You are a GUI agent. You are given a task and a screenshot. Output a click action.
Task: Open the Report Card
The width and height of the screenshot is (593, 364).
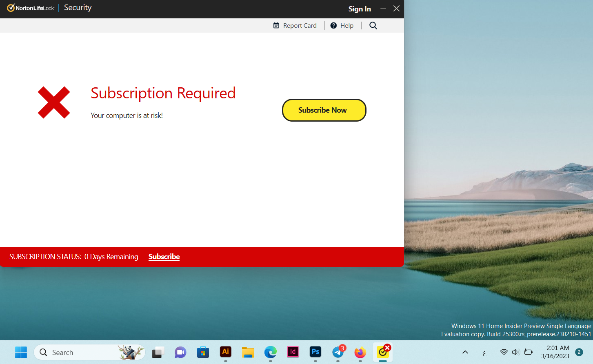click(x=295, y=25)
